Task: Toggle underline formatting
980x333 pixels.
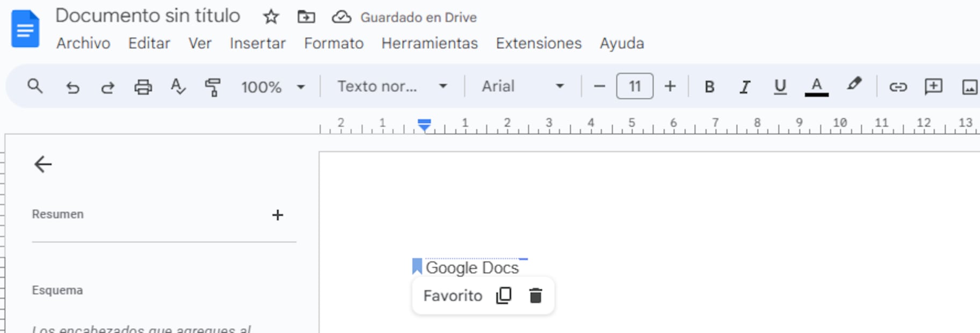Action: [780, 87]
